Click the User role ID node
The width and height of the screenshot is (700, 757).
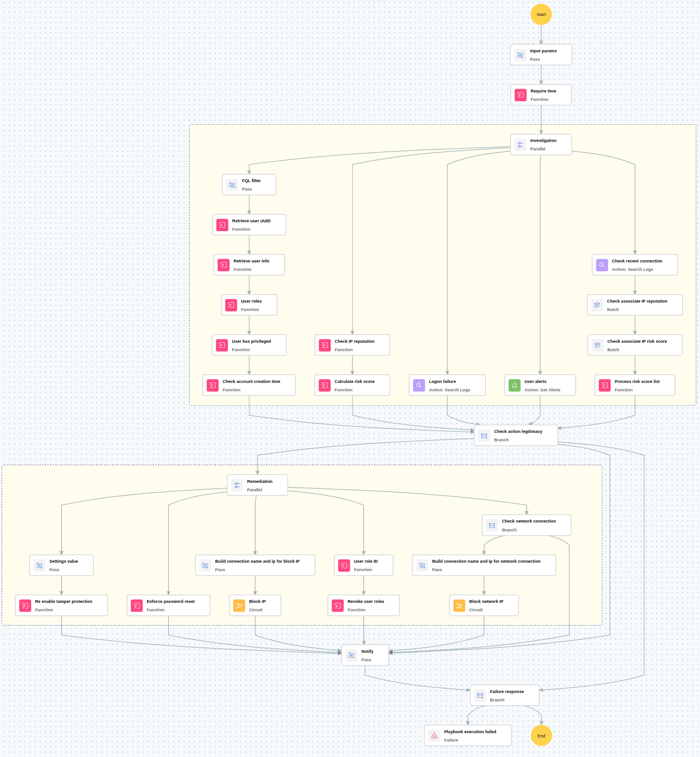pos(364,566)
